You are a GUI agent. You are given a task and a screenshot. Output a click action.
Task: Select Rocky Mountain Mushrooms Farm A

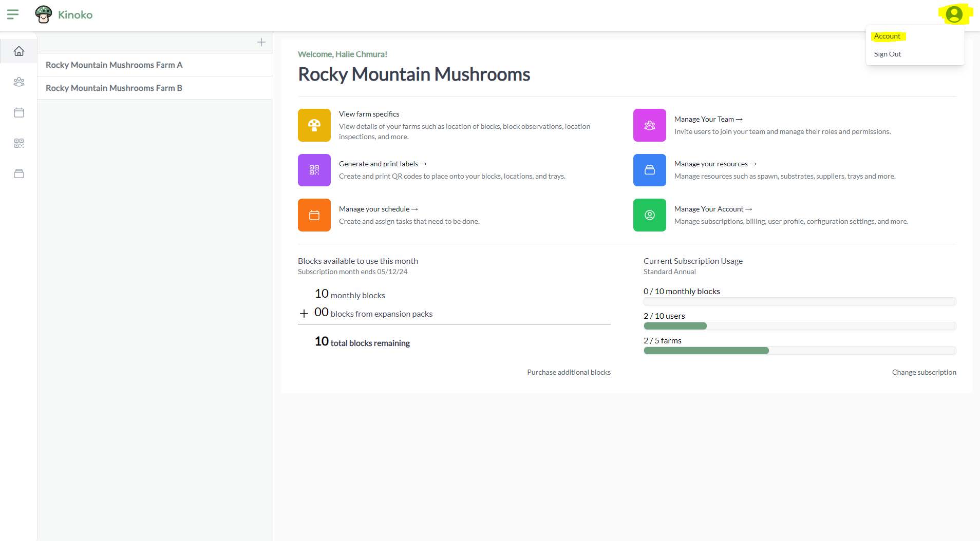click(114, 65)
